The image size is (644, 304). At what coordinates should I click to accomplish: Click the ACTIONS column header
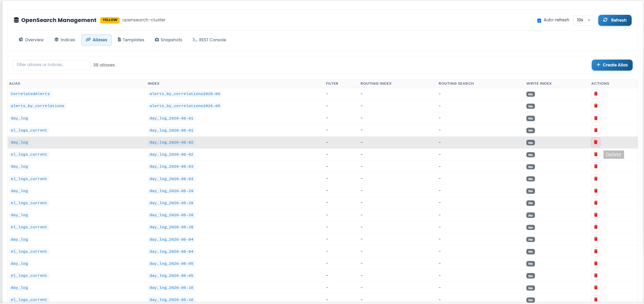(x=600, y=84)
